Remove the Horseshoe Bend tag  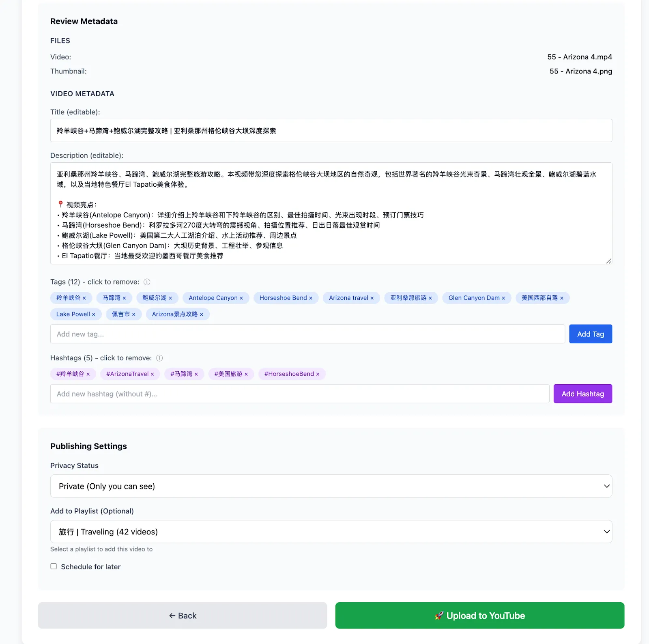point(286,298)
